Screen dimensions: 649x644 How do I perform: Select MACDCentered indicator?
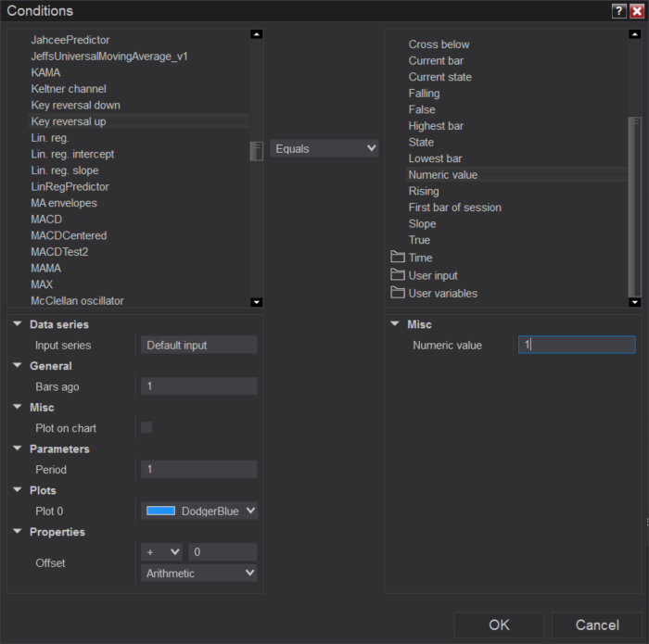[69, 235]
